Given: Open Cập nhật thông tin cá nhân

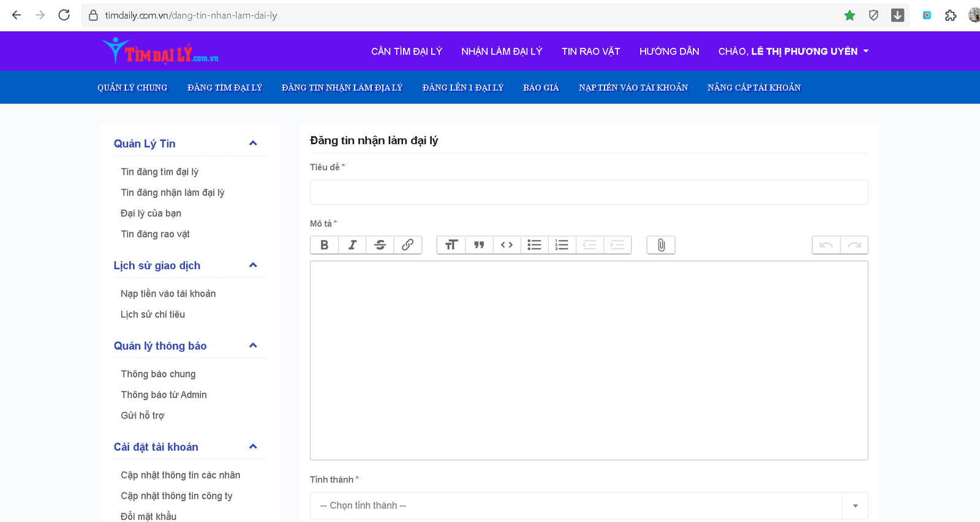Looking at the screenshot, I should point(181,475).
